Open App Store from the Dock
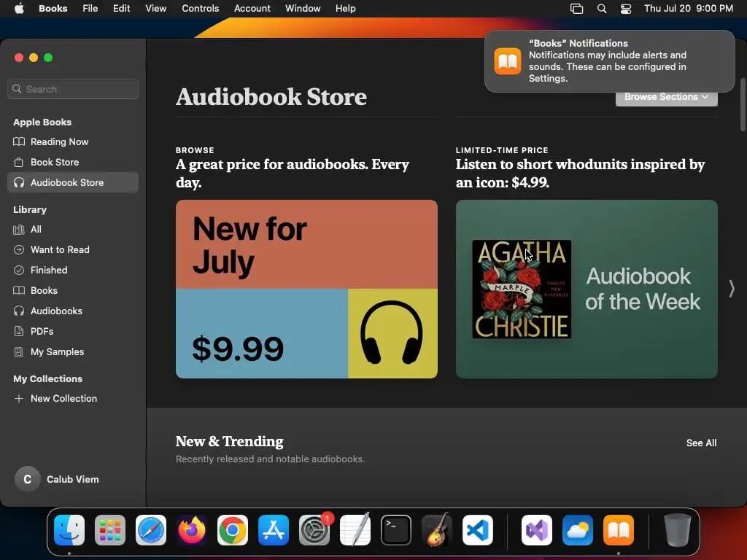Image resolution: width=747 pixels, height=560 pixels. click(x=274, y=530)
